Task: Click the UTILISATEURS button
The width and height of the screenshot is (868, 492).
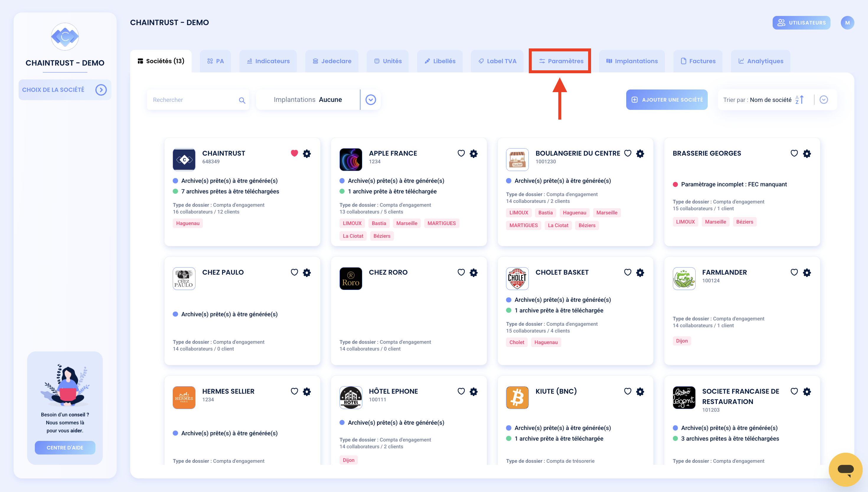Action: tap(801, 23)
